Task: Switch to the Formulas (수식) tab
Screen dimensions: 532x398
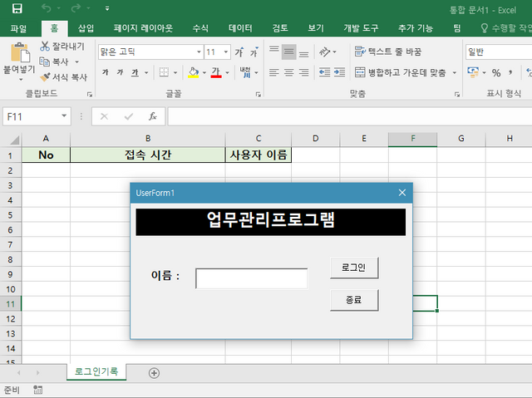Action: click(x=200, y=28)
